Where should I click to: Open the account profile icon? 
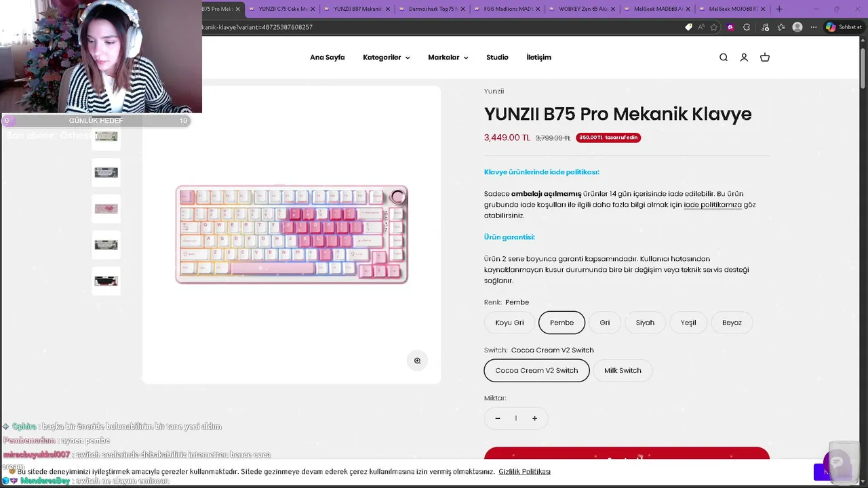(x=744, y=58)
